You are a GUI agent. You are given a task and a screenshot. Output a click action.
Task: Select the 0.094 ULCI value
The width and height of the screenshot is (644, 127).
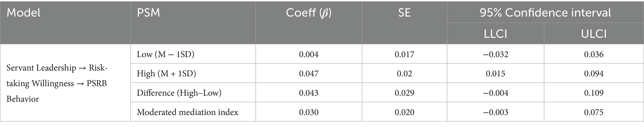594,74
